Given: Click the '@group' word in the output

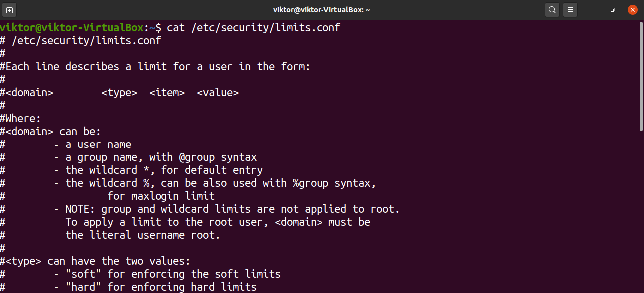Looking at the screenshot, I should pos(197,157).
